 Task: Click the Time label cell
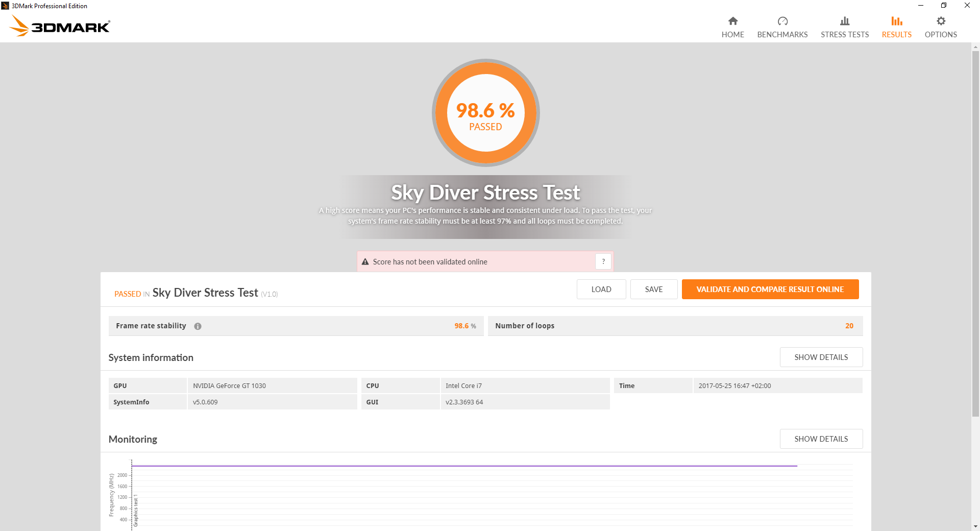click(653, 386)
